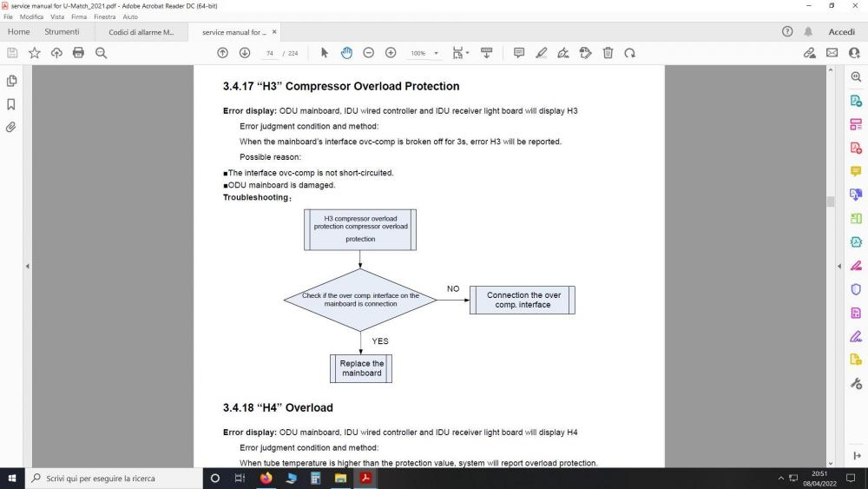This screenshot has width=868, height=489.
Task: Open the Vista menu
Action: (x=57, y=17)
